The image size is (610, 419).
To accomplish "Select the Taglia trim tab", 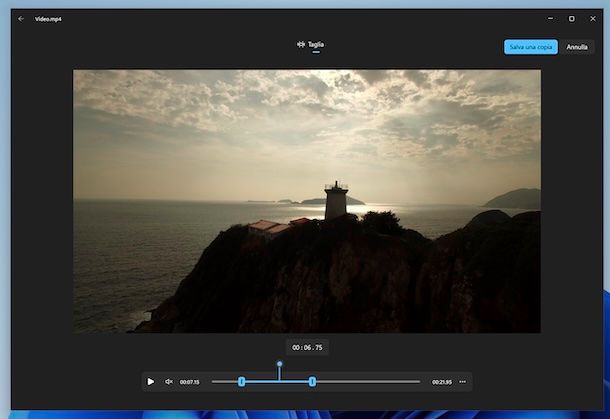I will click(310, 45).
